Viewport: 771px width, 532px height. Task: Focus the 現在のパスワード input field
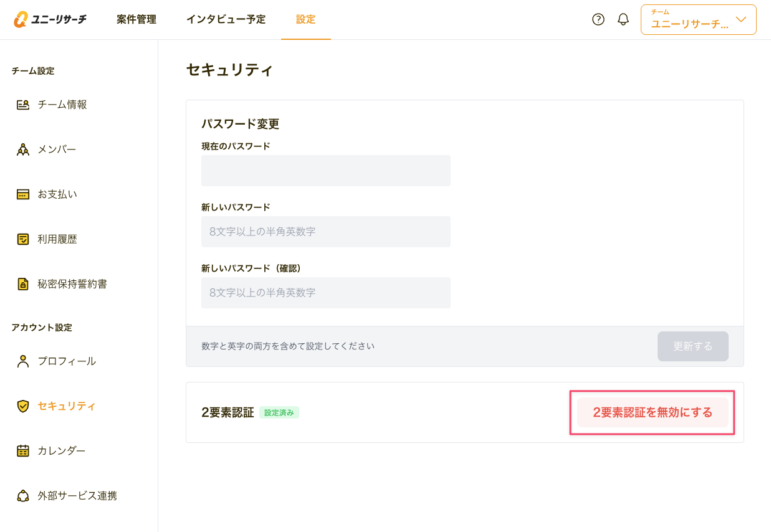[325, 171]
